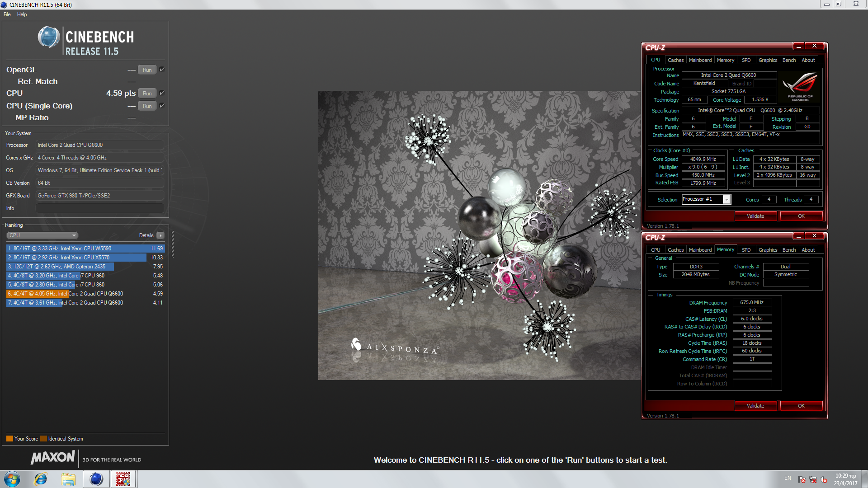This screenshot has height=488, width=868.
Task: Click the DRAM Frequency 675.0 MHz value
Action: pyautogui.click(x=752, y=303)
